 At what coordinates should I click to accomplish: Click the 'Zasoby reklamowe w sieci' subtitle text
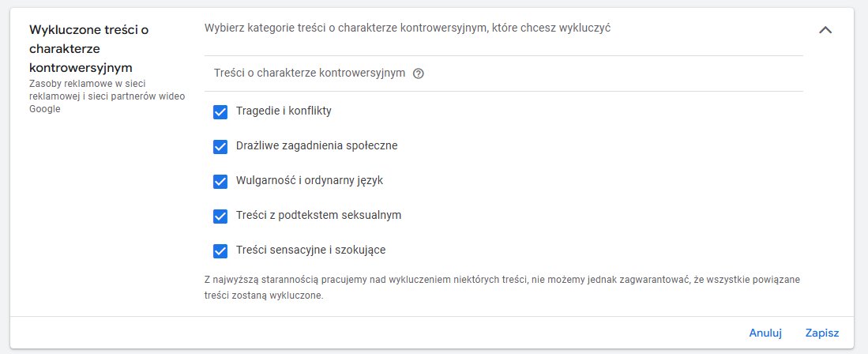[88, 83]
